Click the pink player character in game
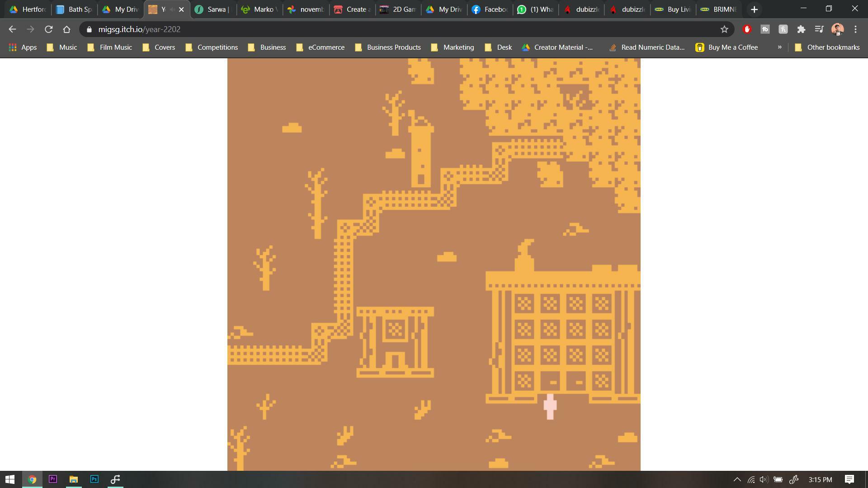This screenshot has height=488, width=868. coord(550,407)
